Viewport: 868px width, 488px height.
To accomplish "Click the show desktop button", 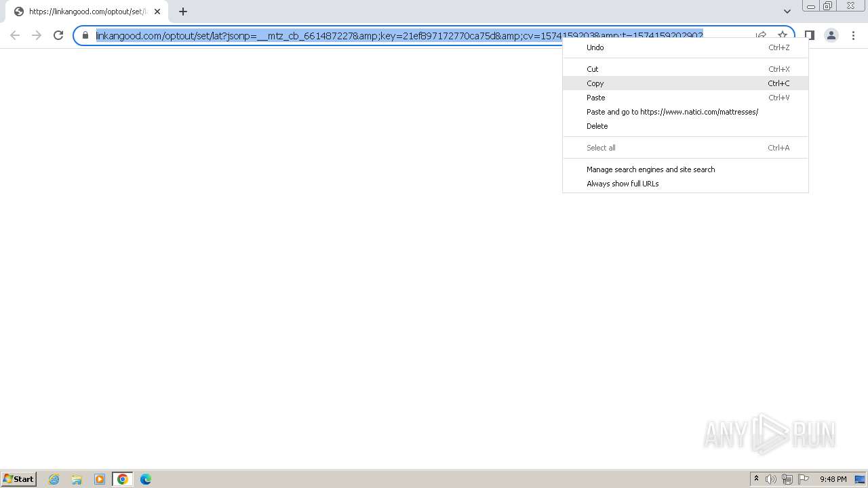I will pyautogui.click(x=861, y=479).
